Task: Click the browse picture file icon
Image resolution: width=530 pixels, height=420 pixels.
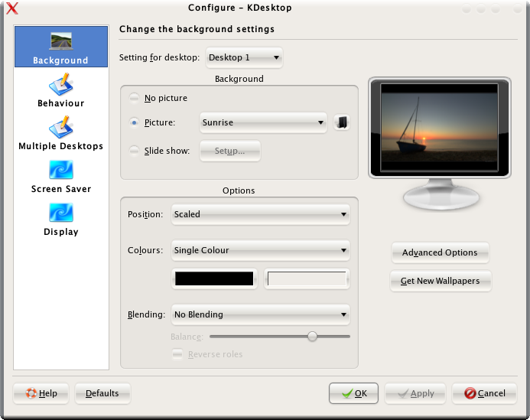Action: coord(342,122)
